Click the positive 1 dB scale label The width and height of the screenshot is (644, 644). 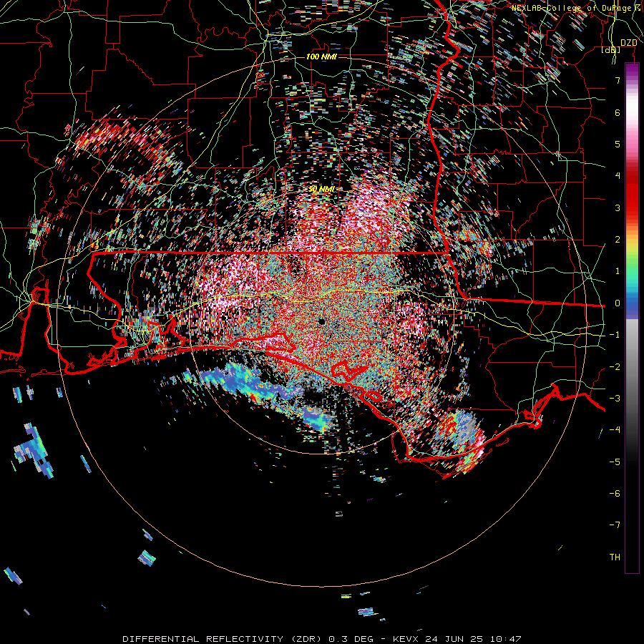(618, 271)
